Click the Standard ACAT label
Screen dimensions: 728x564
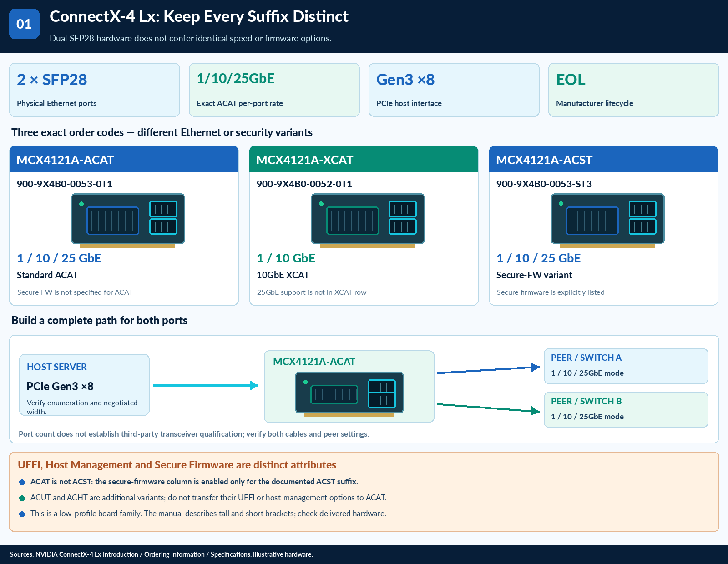47,275
